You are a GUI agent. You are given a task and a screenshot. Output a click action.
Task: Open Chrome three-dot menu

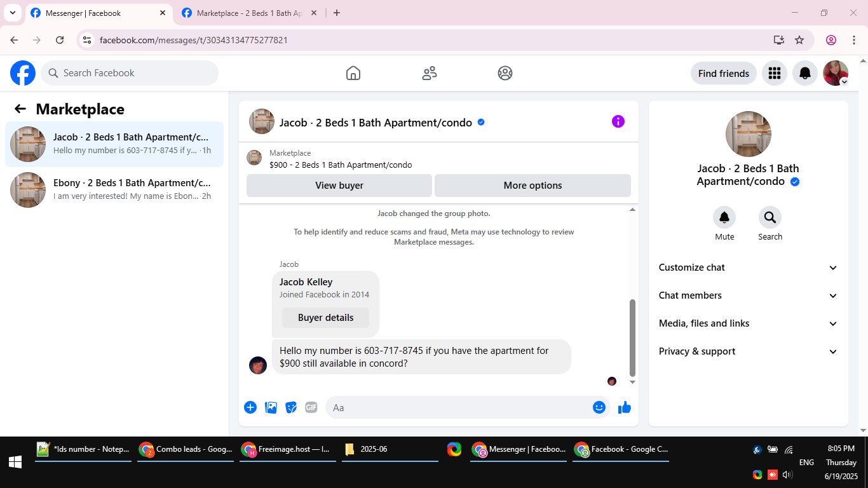pyautogui.click(x=854, y=40)
